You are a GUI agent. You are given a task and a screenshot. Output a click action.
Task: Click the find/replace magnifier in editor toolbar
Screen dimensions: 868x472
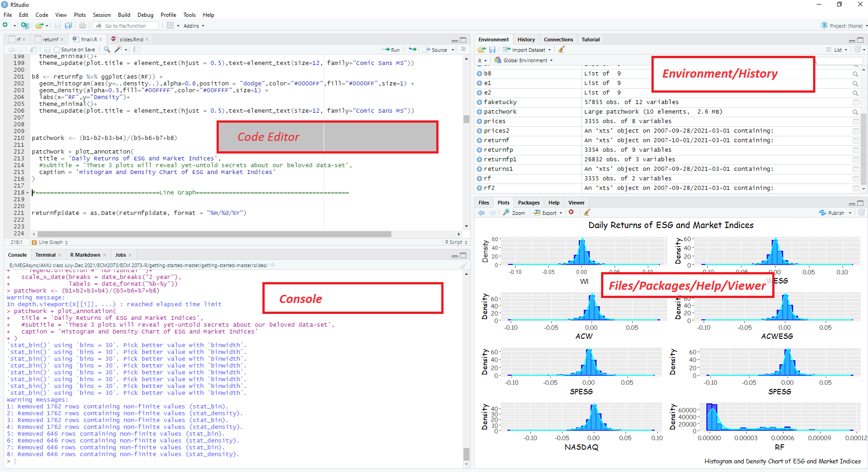[x=107, y=50]
